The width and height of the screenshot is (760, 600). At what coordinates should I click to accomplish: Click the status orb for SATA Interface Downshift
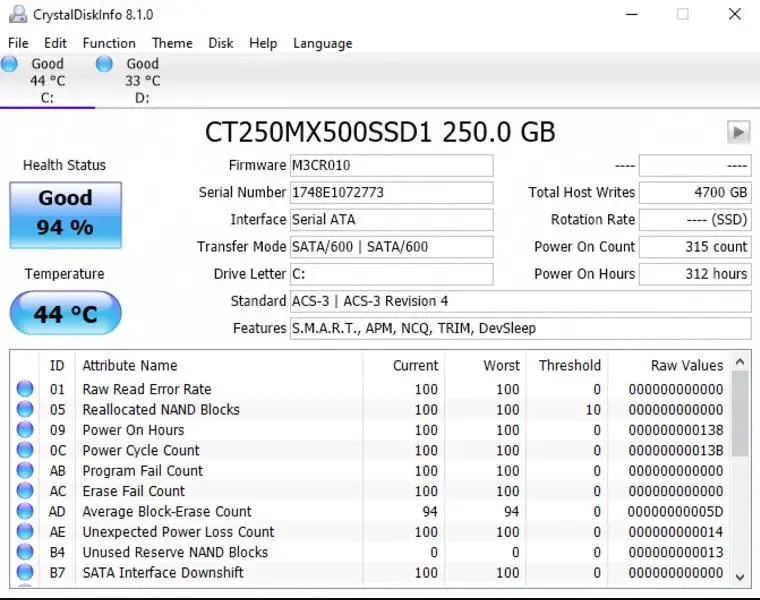coord(25,572)
